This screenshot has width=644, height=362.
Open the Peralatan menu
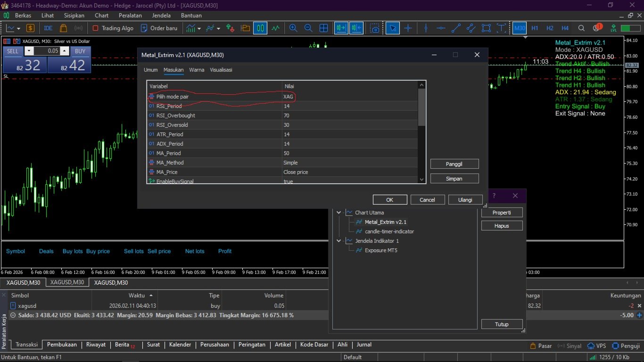[x=130, y=16]
